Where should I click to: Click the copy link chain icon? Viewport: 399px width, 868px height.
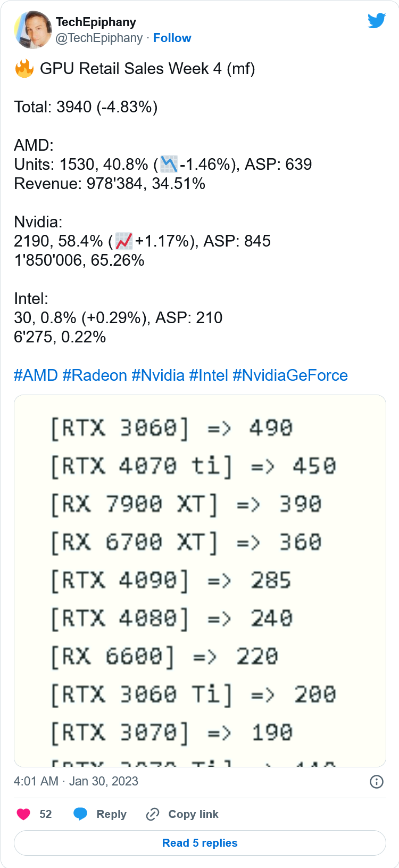click(153, 814)
